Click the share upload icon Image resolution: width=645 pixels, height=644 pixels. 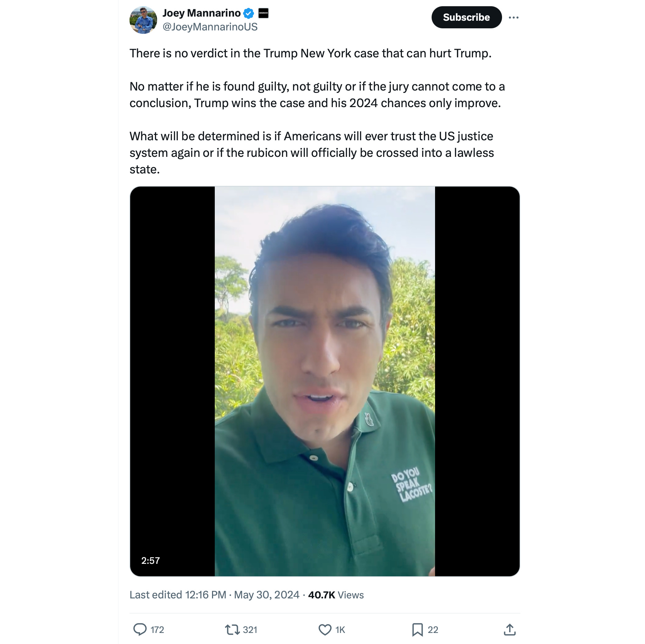point(510,629)
